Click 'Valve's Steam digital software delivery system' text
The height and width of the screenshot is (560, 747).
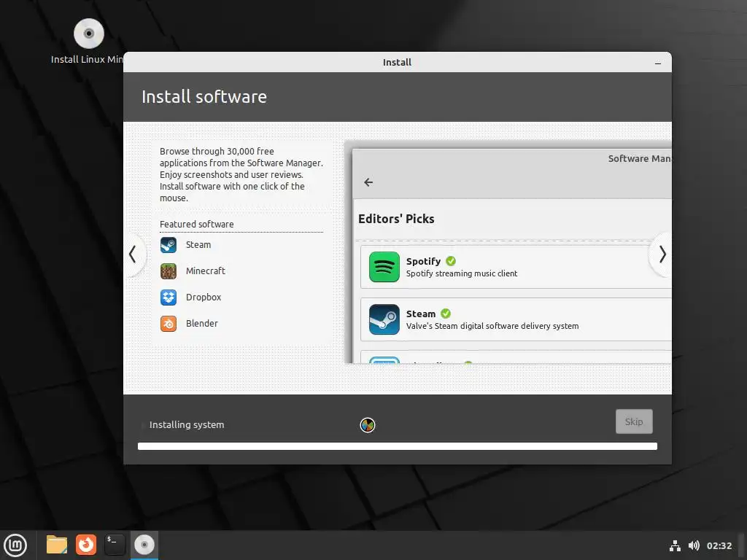point(492,326)
